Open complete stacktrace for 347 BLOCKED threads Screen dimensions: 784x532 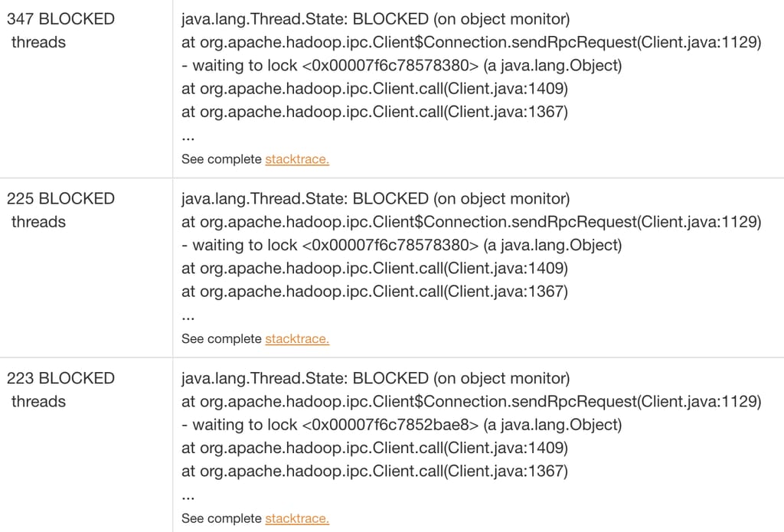tap(297, 159)
